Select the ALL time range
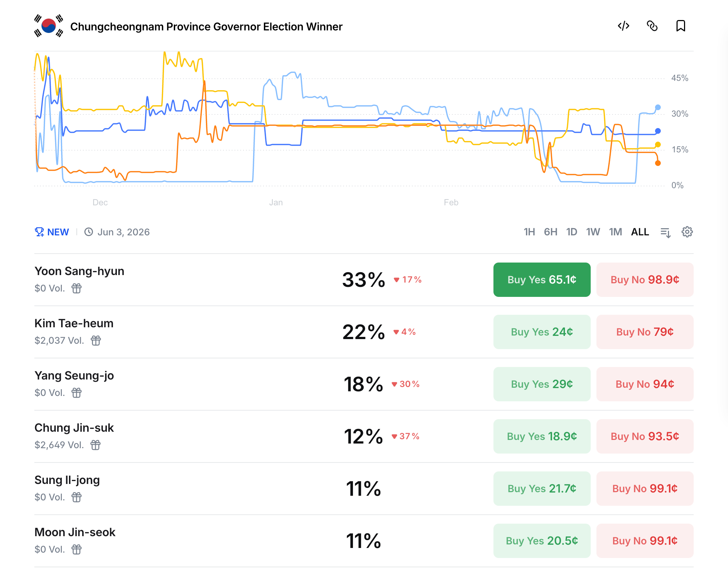 point(640,232)
